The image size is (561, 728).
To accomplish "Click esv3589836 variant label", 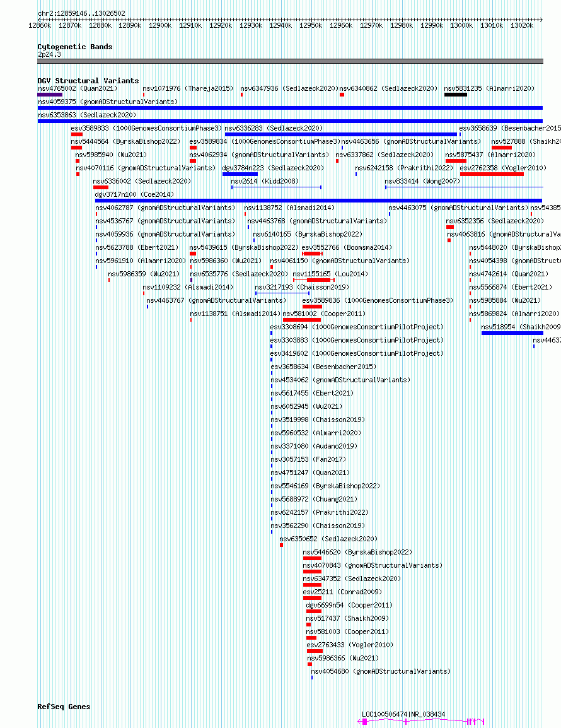I will click(378, 300).
